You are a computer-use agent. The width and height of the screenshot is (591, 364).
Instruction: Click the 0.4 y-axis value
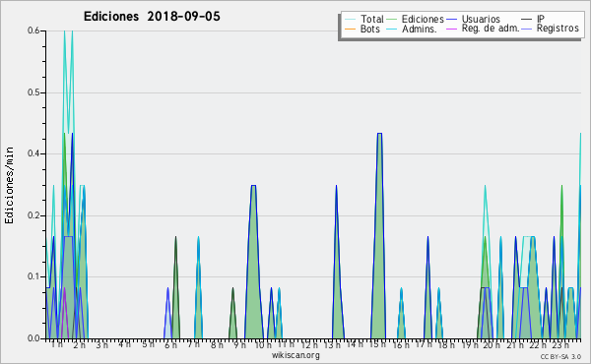[x=33, y=153]
